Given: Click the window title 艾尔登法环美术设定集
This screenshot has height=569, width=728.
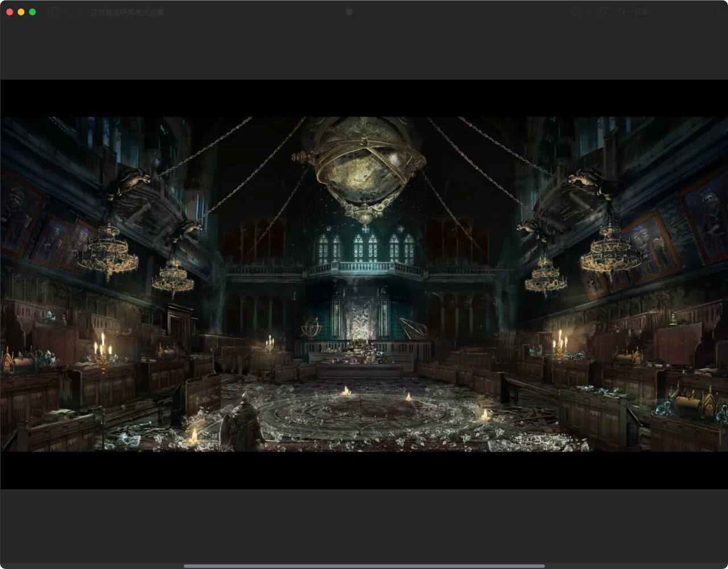Looking at the screenshot, I should pyautogui.click(x=127, y=12).
